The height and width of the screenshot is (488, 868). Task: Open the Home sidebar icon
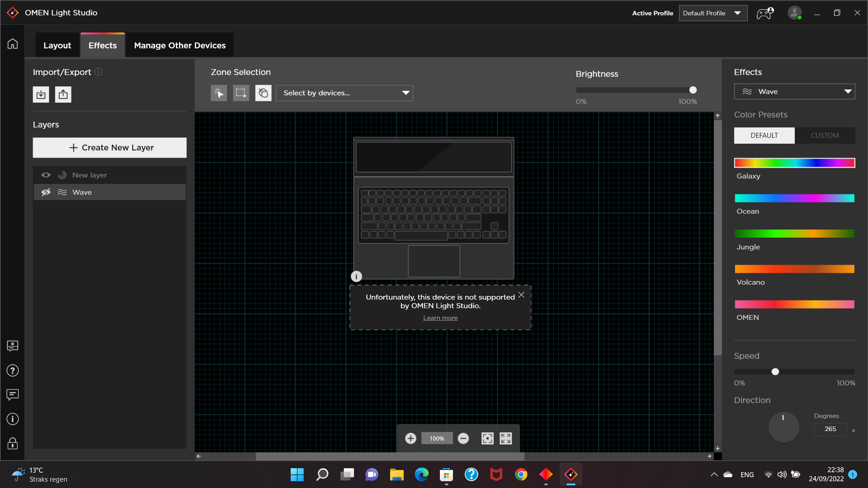click(x=13, y=44)
